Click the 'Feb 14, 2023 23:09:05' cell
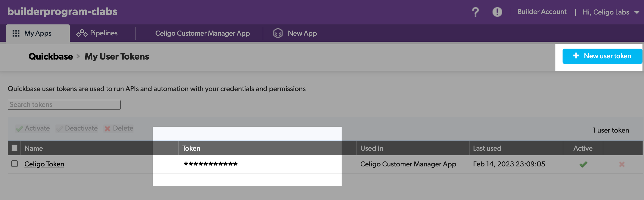Image resolution: width=644 pixels, height=200 pixels. (509, 164)
